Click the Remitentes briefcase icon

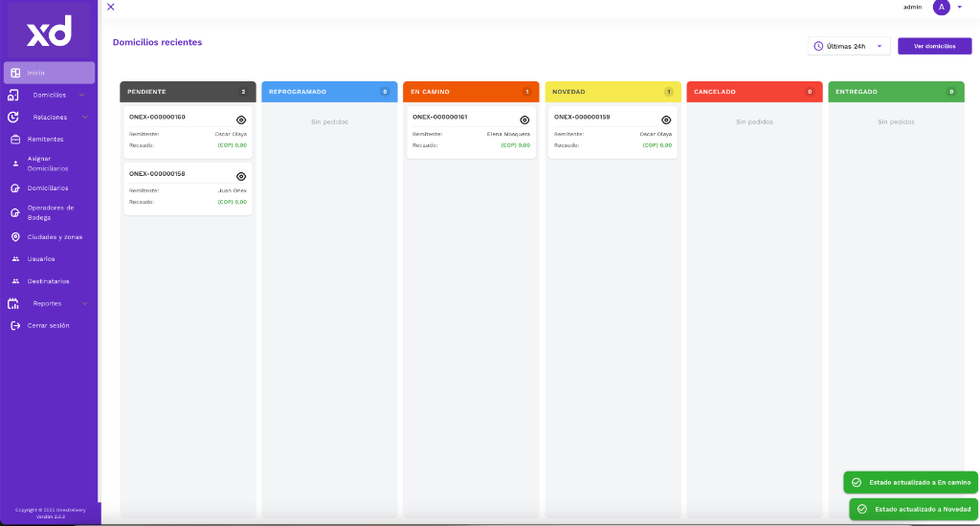tap(15, 140)
